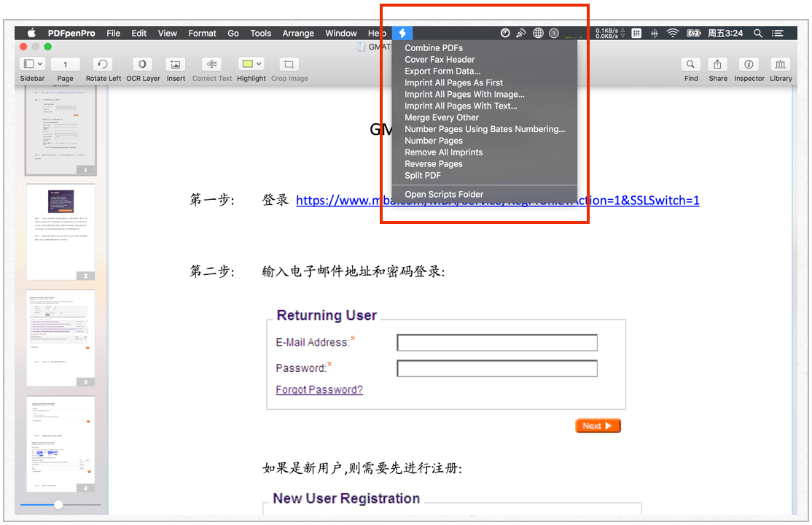Image resolution: width=812 pixels, height=525 pixels.
Task: Click the Page number field
Action: [x=66, y=64]
